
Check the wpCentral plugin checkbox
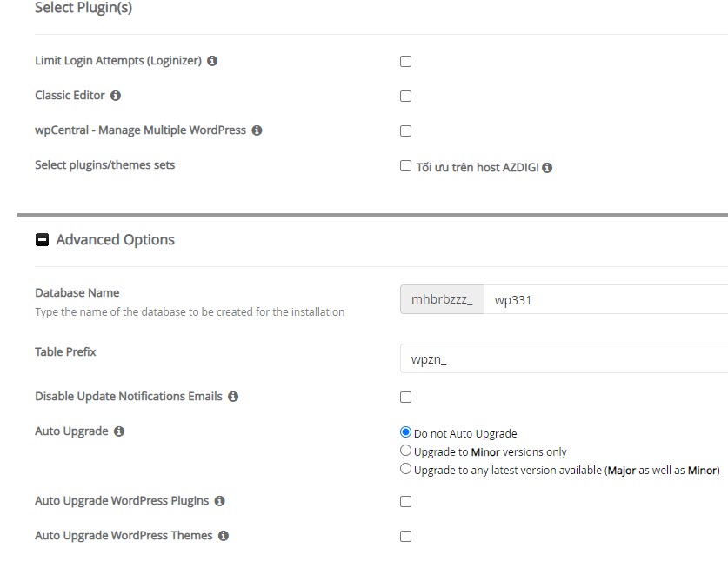(x=406, y=131)
